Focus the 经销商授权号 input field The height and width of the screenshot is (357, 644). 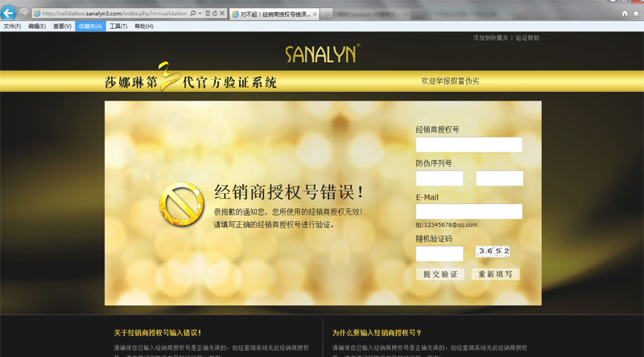pyautogui.click(x=469, y=145)
